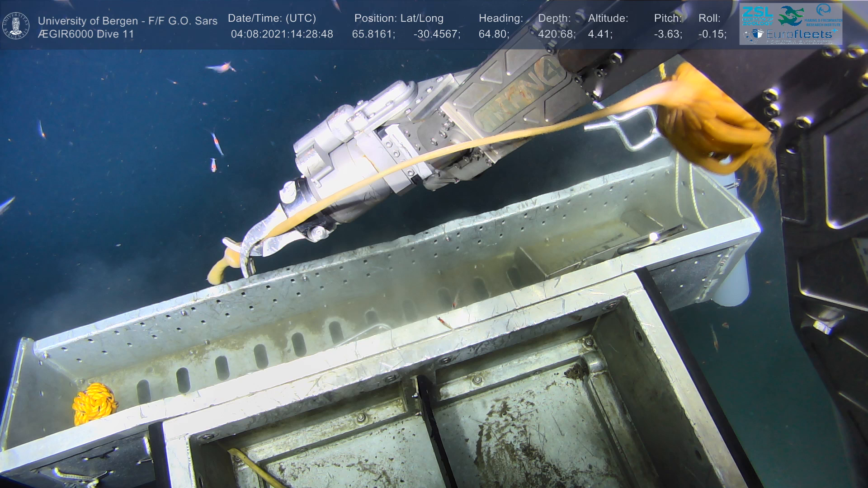Click the Date/Time (UTC) label
The image size is (868, 488).
tap(272, 18)
